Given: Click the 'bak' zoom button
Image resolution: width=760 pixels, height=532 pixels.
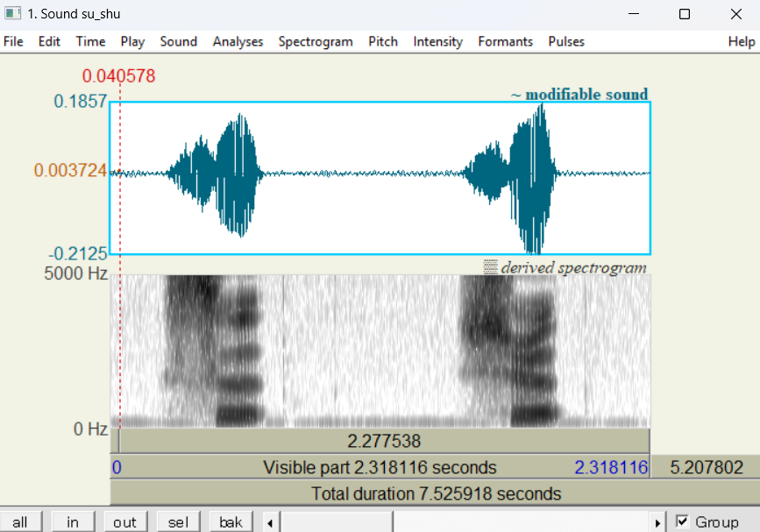Looking at the screenshot, I should tap(231, 521).
